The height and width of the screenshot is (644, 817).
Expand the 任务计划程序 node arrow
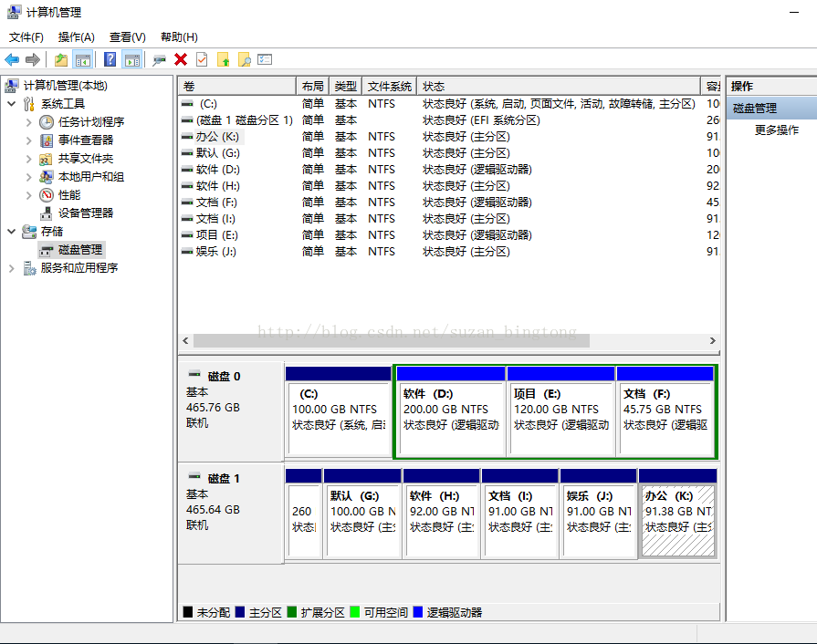tap(28, 122)
